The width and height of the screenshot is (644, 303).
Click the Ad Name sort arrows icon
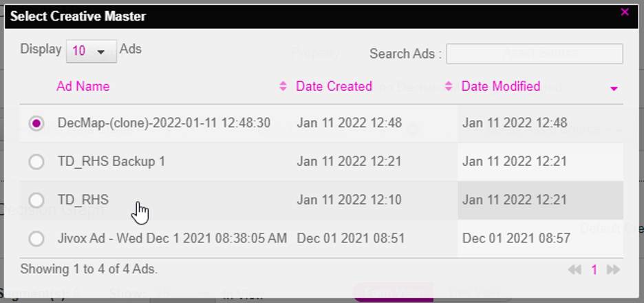click(x=283, y=86)
